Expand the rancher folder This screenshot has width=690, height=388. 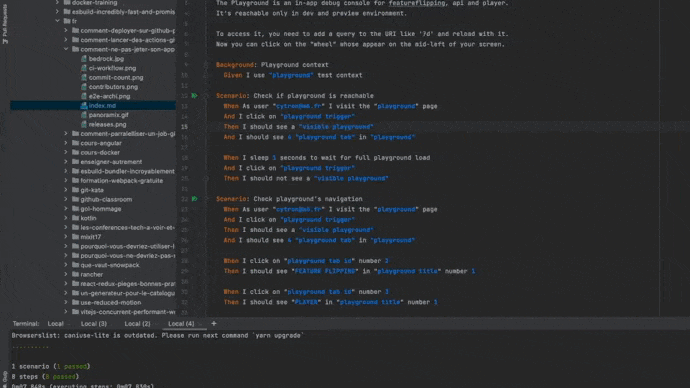pyautogui.click(x=66, y=274)
